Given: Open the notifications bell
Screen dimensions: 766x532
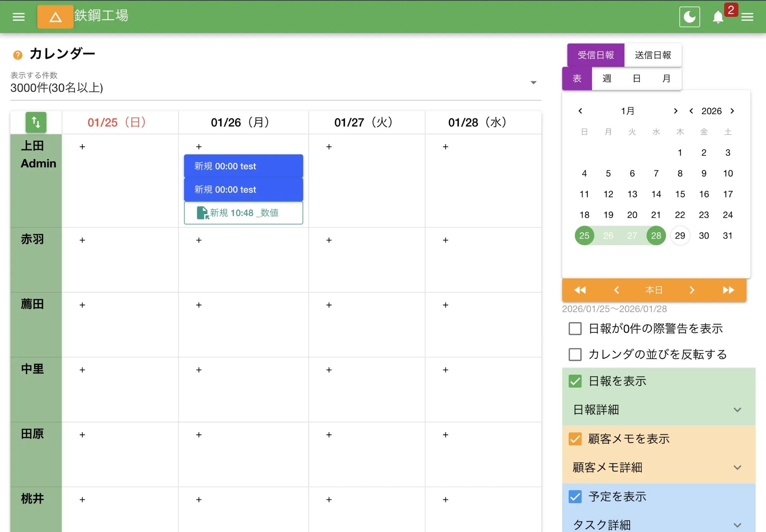Looking at the screenshot, I should pyautogui.click(x=718, y=17).
